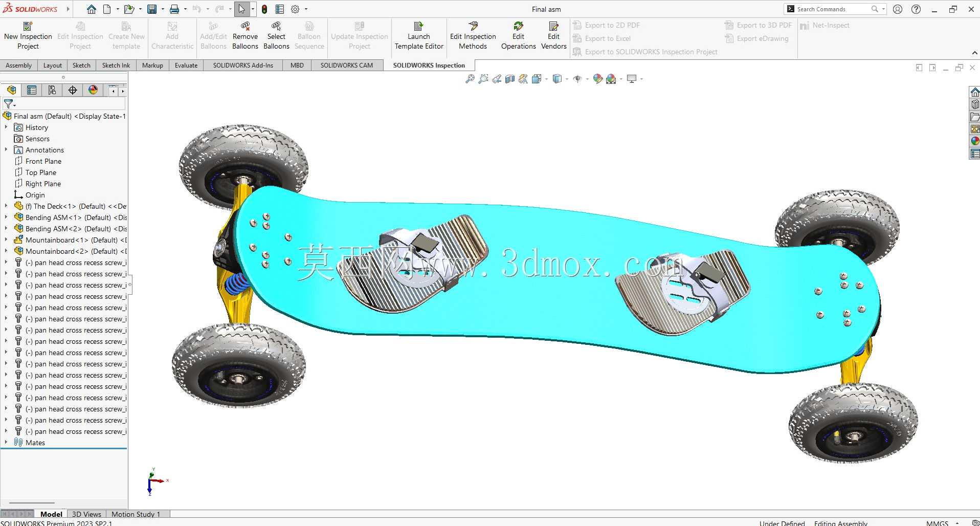Launch Template Editor

[x=419, y=35]
